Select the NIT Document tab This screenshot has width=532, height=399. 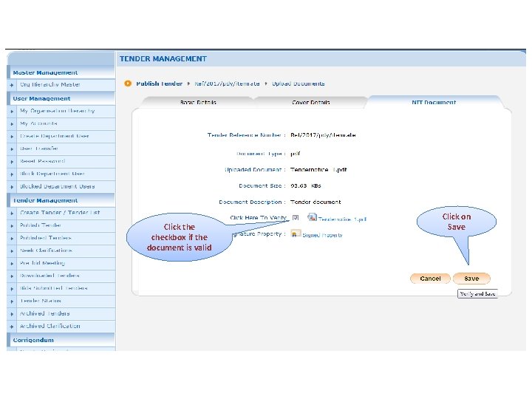click(434, 102)
